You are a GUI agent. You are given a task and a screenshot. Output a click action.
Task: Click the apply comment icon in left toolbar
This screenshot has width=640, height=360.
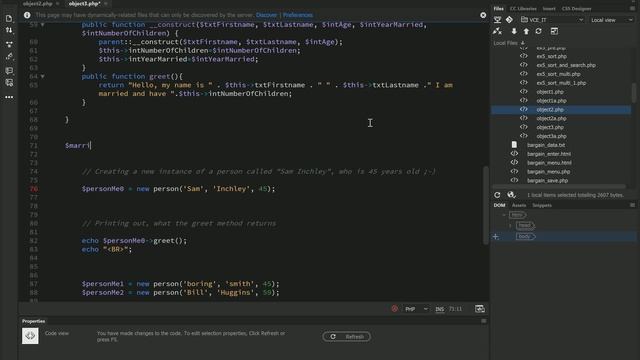pyautogui.click(x=9, y=71)
